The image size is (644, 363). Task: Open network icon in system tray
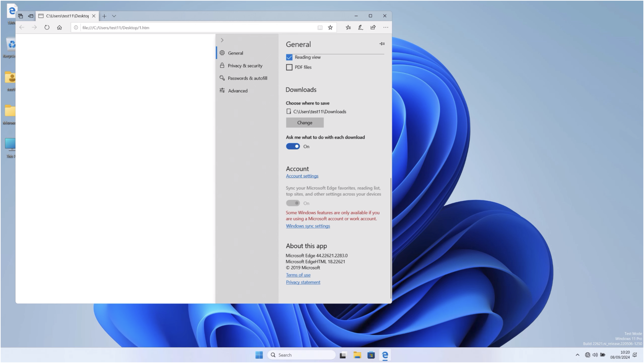click(587, 355)
